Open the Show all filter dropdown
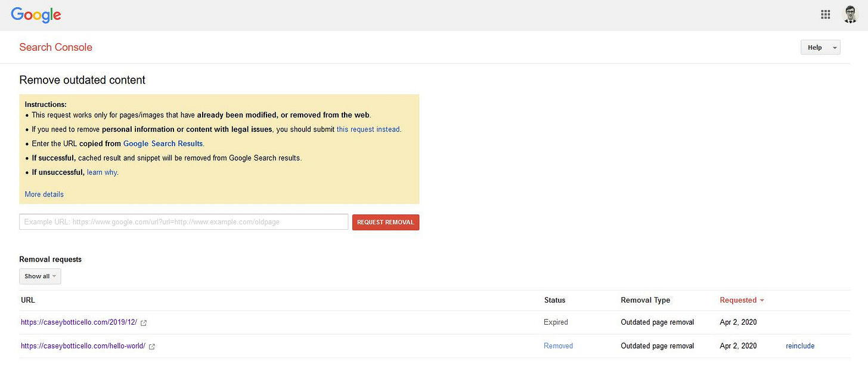 coord(40,276)
